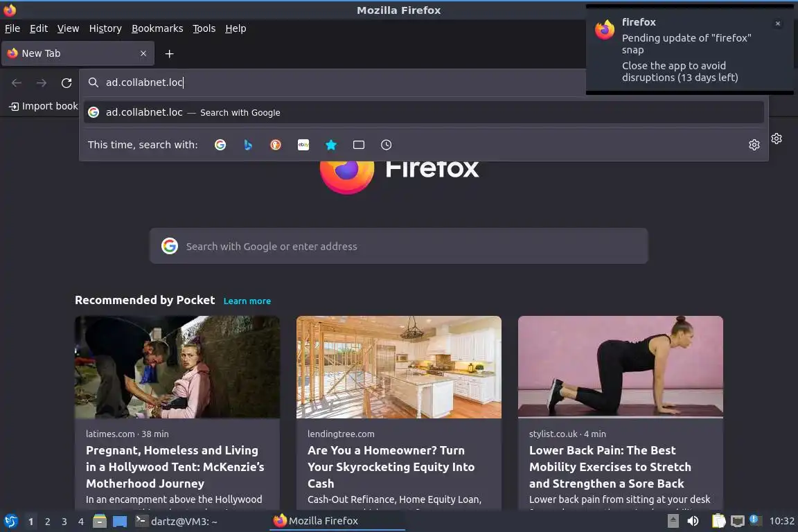
Task: Open Lower Back Pain article title
Action: coord(610,467)
